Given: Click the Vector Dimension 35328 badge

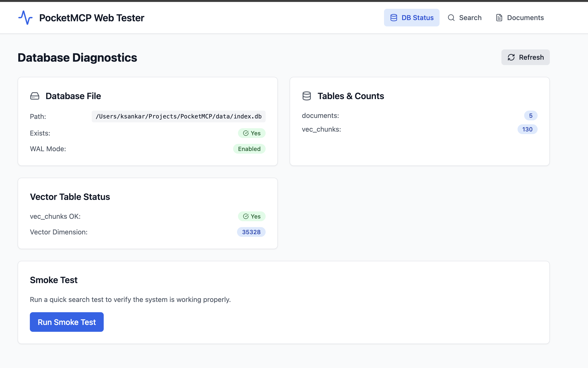Looking at the screenshot, I should tap(251, 232).
